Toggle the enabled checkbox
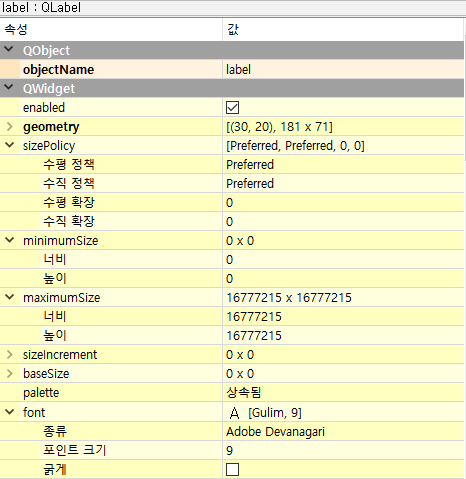The height and width of the screenshot is (479, 466). pyautogui.click(x=232, y=108)
